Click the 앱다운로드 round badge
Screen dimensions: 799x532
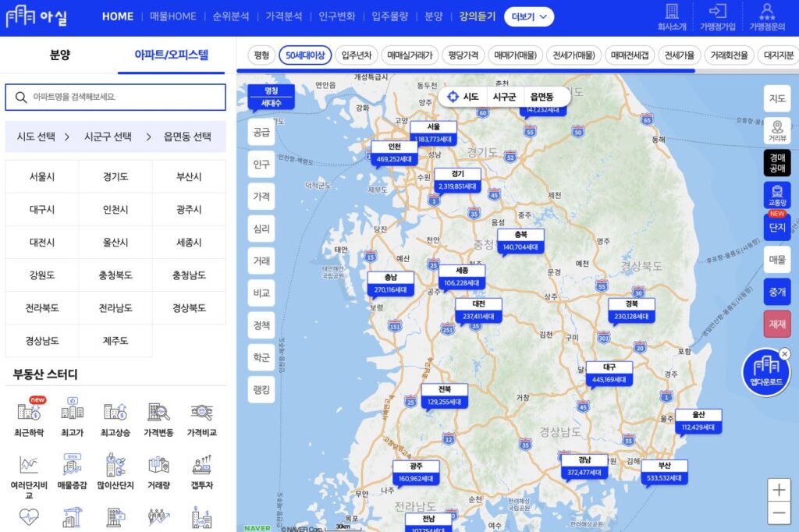[x=766, y=372]
